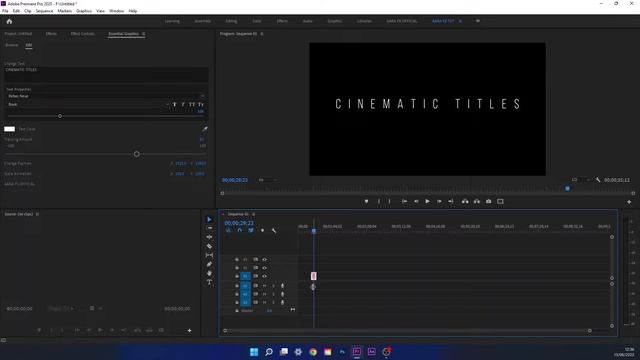This screenshot has width=640, height=360.
Task: Click the tracking amount slider handle
Action: click(137, 154)
